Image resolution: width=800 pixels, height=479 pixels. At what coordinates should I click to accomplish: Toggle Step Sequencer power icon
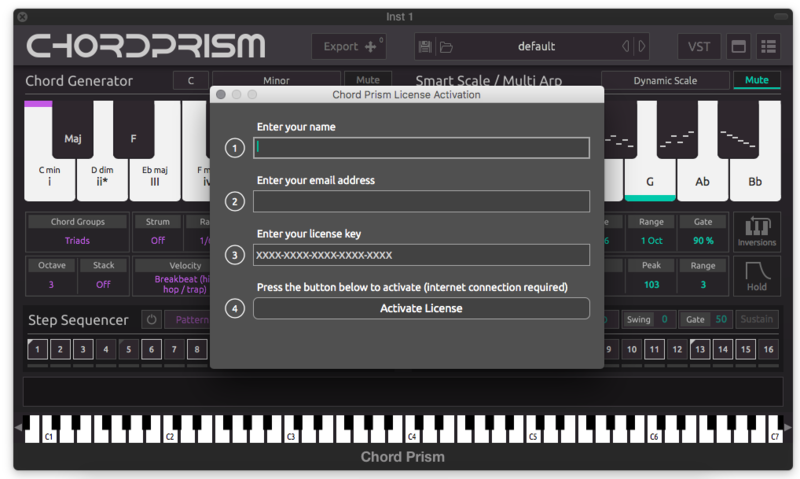(152, 319)
